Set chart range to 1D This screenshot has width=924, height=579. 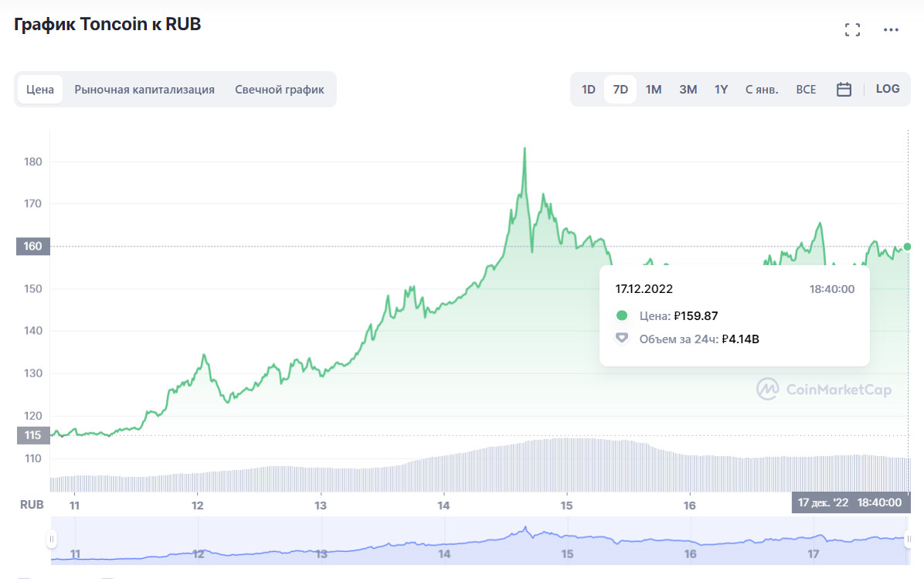[588, 90]
